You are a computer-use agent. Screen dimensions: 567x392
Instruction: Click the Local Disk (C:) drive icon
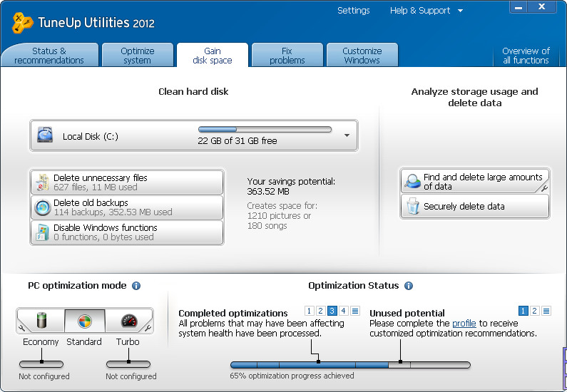click(45, 135)
